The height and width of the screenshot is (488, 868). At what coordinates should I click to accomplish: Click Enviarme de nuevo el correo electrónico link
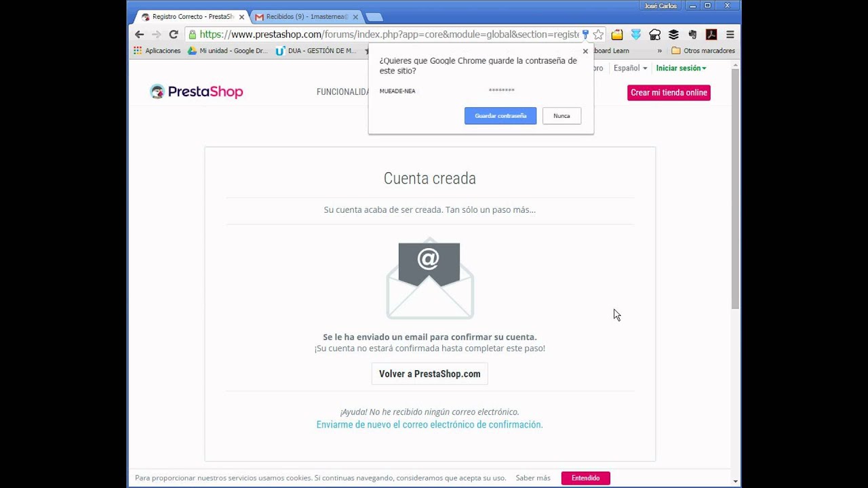[x=429, y=425]
